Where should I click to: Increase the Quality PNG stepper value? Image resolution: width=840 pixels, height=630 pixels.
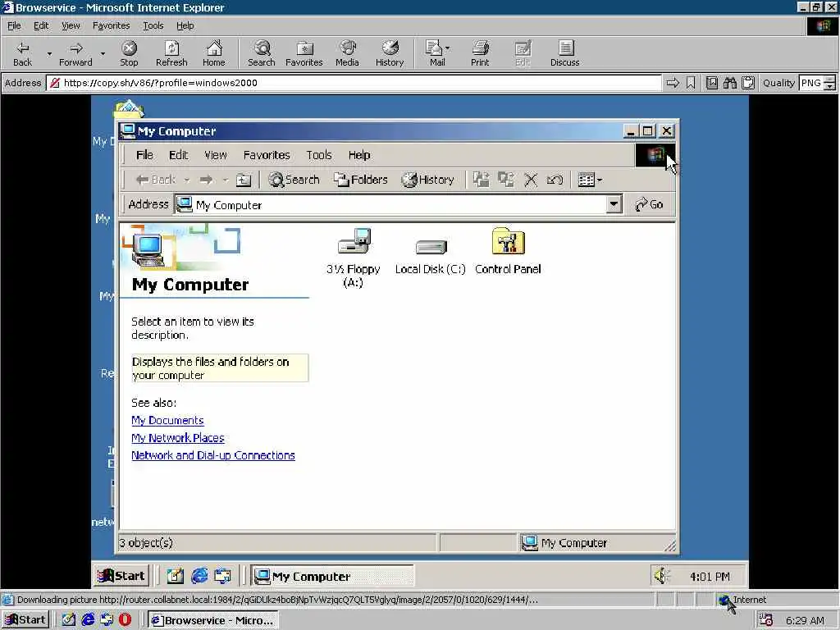tap(829, 80)
